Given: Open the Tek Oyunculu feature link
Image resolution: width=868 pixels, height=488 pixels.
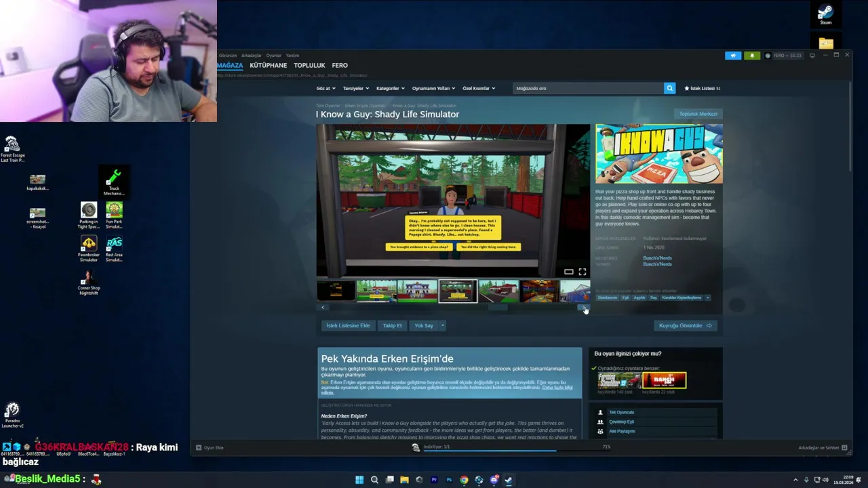Looking at the screenshot, I should pos(621,412).
